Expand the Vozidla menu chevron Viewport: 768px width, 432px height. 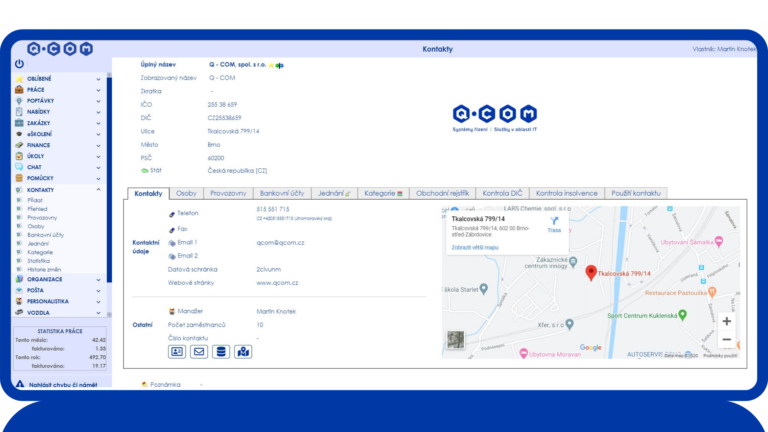[98, 312]
